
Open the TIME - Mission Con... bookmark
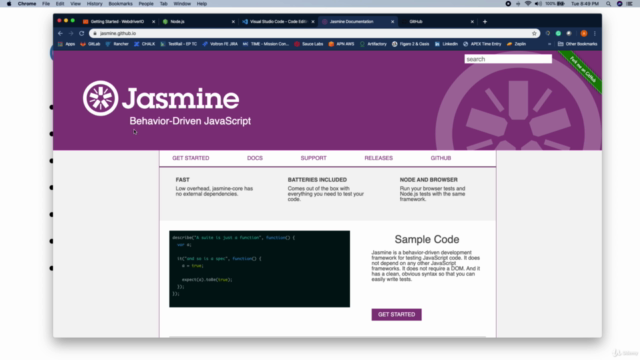click(x=266, y=44)
